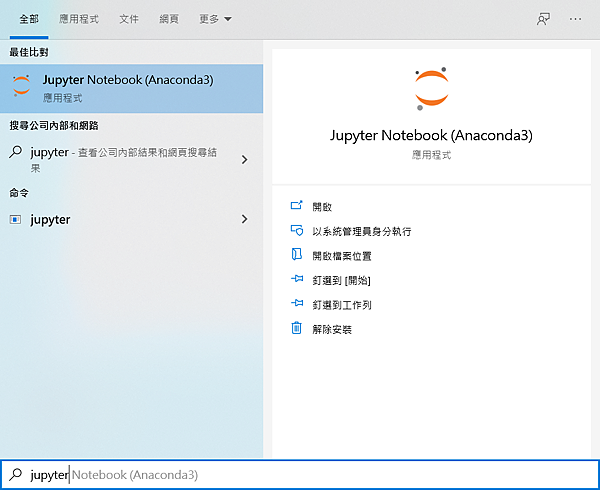The width and height of the screenshot is (600, 490).
Task: Switch to the 應用程式 tab
Action: (x=78, y=19)
